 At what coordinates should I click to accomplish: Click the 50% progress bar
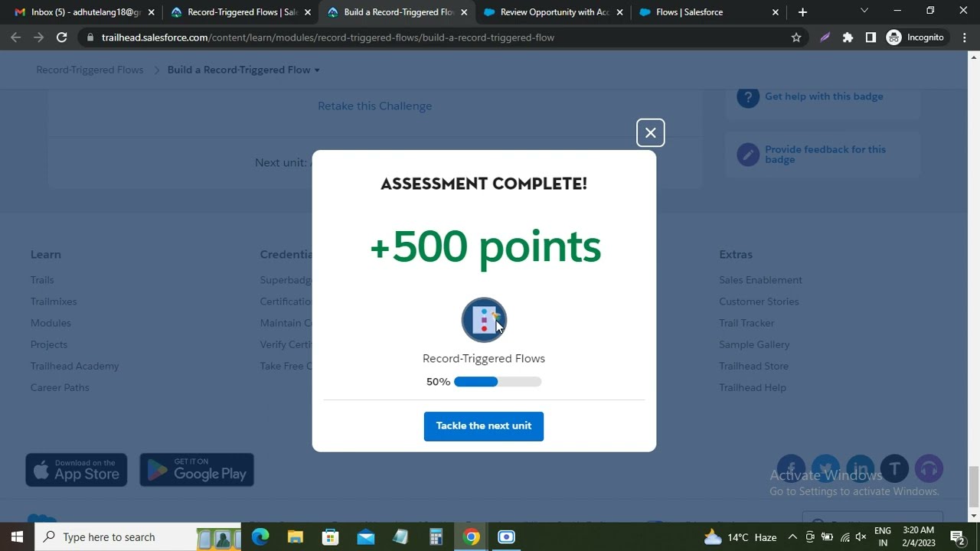(498, 382)
